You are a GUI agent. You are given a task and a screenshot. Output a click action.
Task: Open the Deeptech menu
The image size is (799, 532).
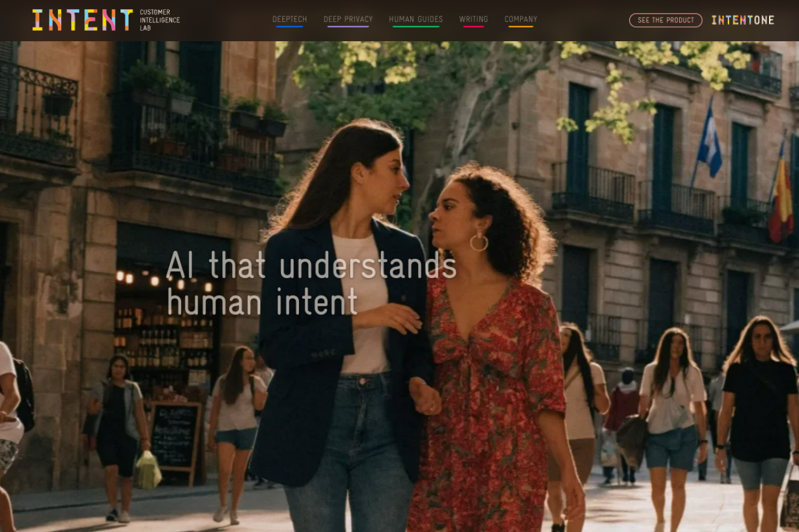290,19
